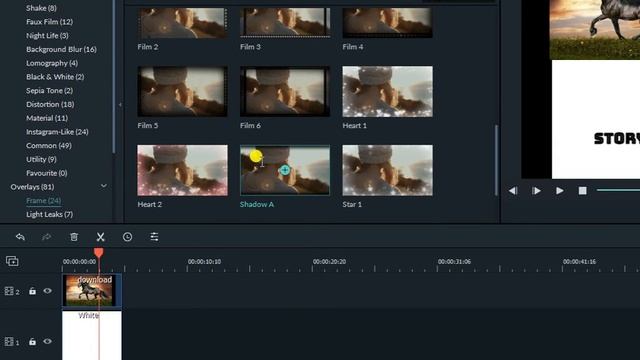Select the Shake (8) category
640x360 pixels.
point(41,8)
